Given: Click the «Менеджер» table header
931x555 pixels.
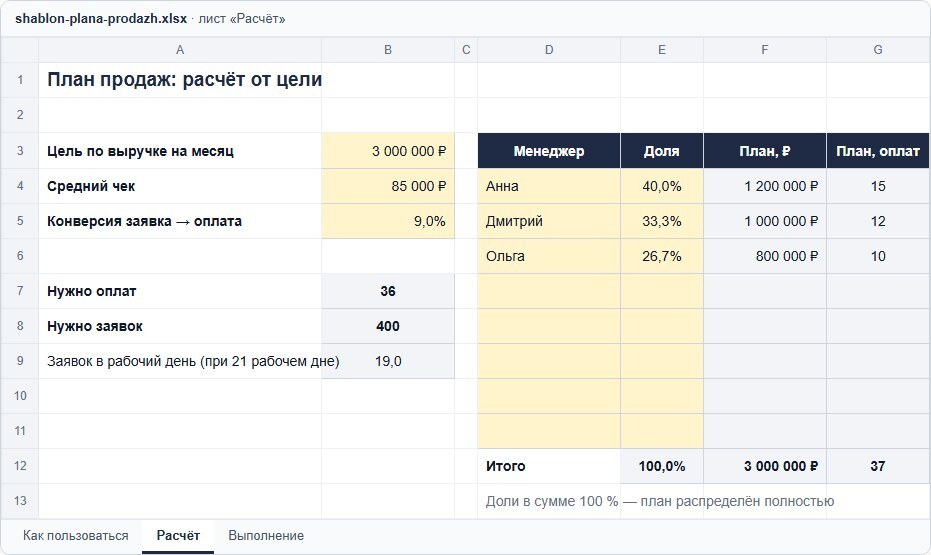Looking at the screenshot, I should (x=549, y=151).
